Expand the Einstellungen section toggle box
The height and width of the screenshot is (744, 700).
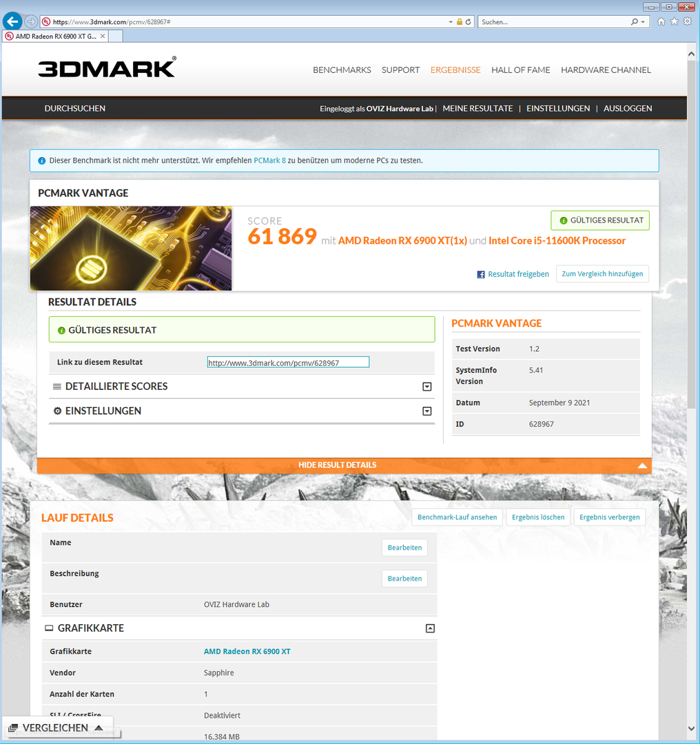[x=427, y=411]
